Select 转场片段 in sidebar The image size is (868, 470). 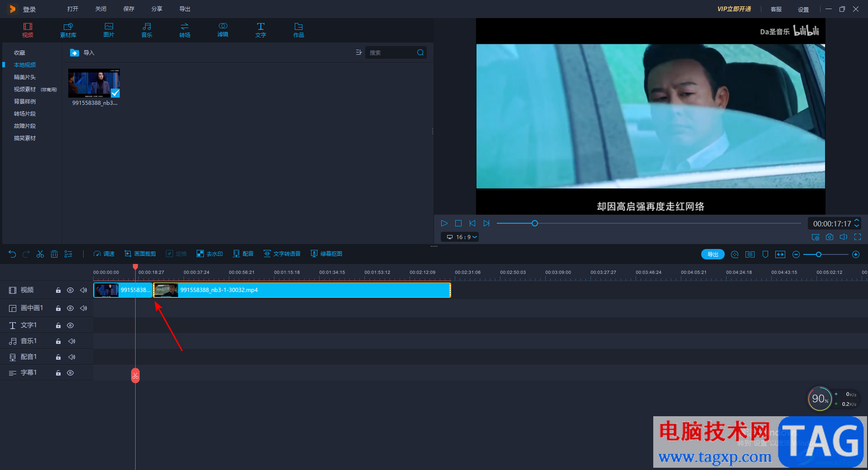[25, 114]
